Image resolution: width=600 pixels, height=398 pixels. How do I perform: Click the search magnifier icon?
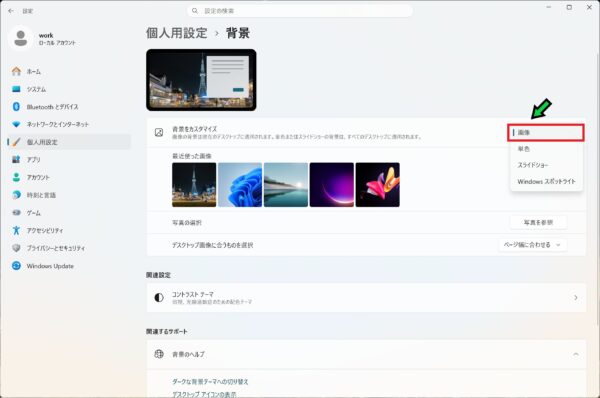[x=195, y=11]
